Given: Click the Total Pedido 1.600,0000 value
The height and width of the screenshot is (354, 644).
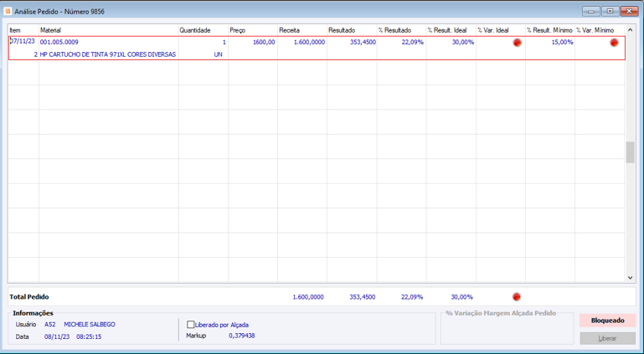Looking at the screenshot, I should (x=308, y=297).
